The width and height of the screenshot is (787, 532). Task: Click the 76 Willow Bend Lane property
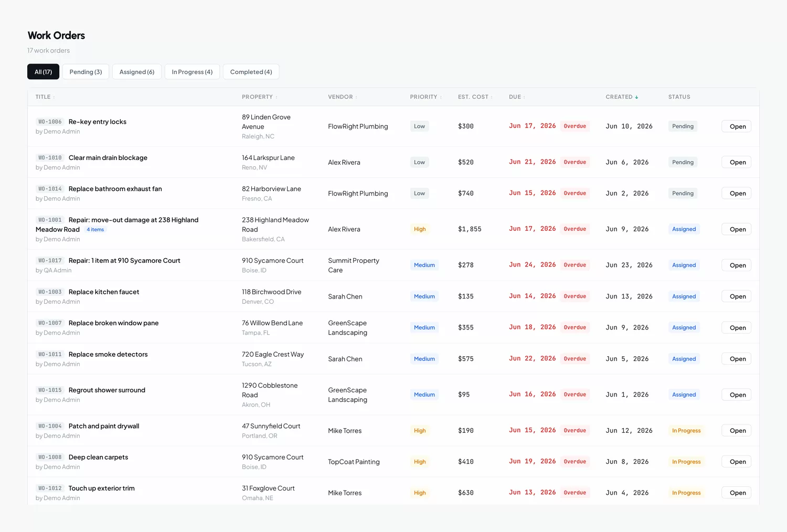pos(272,323)
